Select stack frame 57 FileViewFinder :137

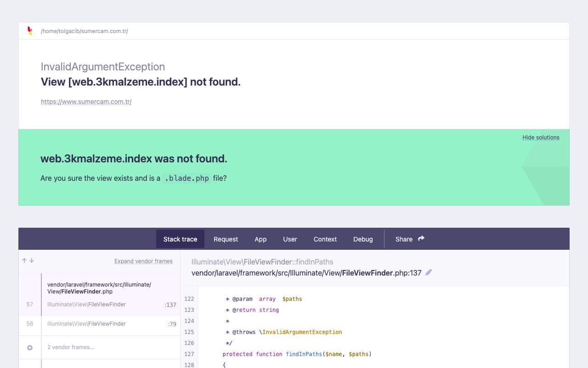pos(99,294)
